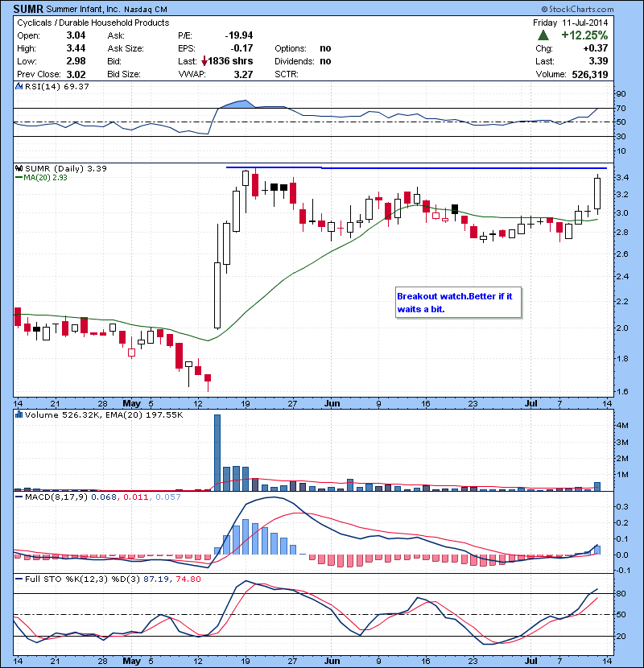Click the RSI(14) 69.37 legend text
This screenshot has height=668, width=644.
click(57, 86)
